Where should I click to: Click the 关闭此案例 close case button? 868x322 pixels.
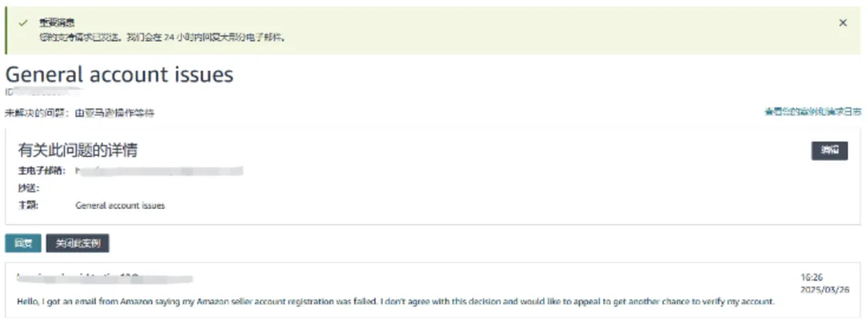[x=77, y=243]
